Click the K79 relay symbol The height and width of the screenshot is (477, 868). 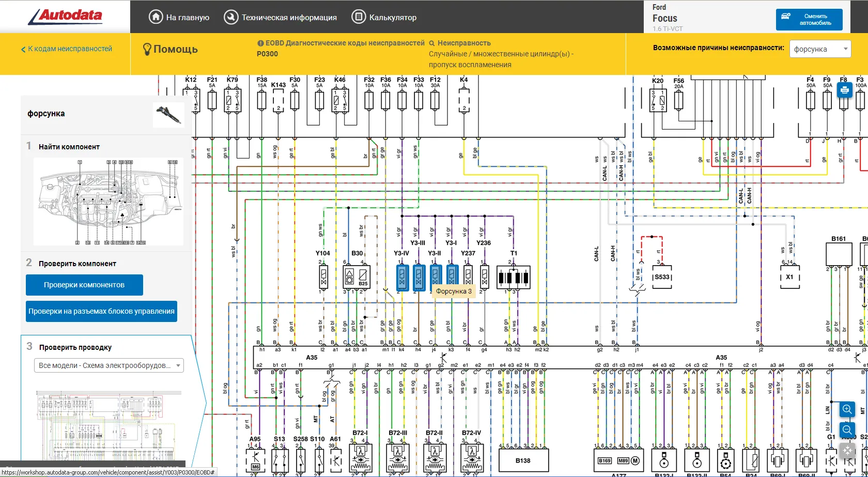pos(233,100)
